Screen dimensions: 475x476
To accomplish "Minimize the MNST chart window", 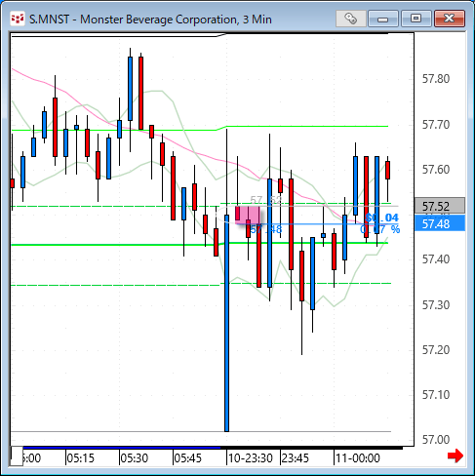I will tap(383, 19).
